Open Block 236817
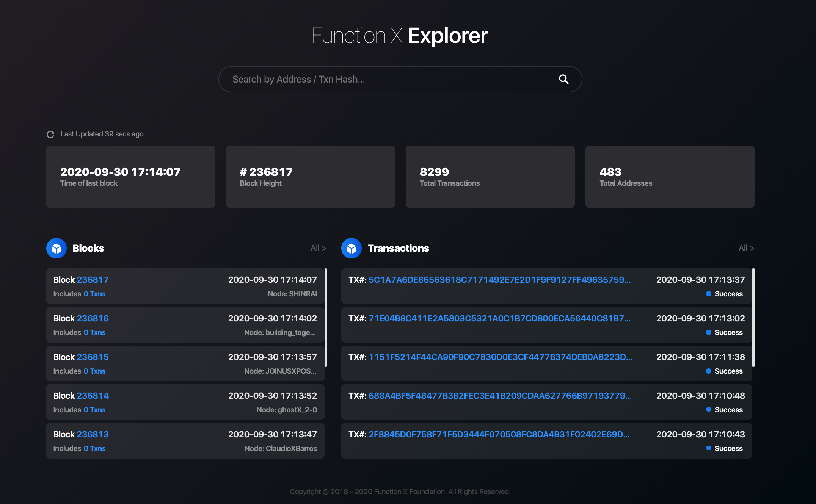The width and height of the screenshot is (816, 504). (x=93, y=280)
